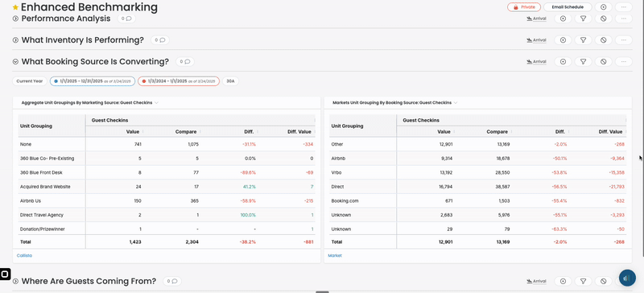This screenshot has width=644, height=293.
Task: Open the blue 1/1/2025 - 12/31/2025 date range
Action: click(93, 81)
